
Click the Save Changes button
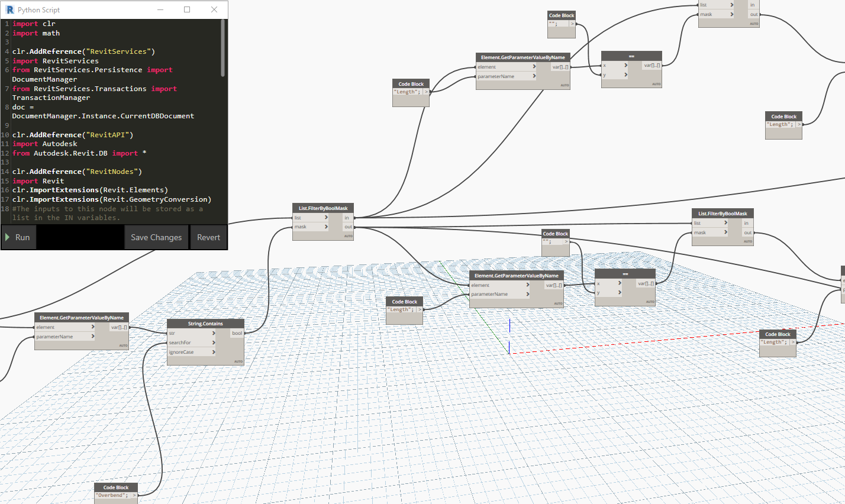point(156,237)
